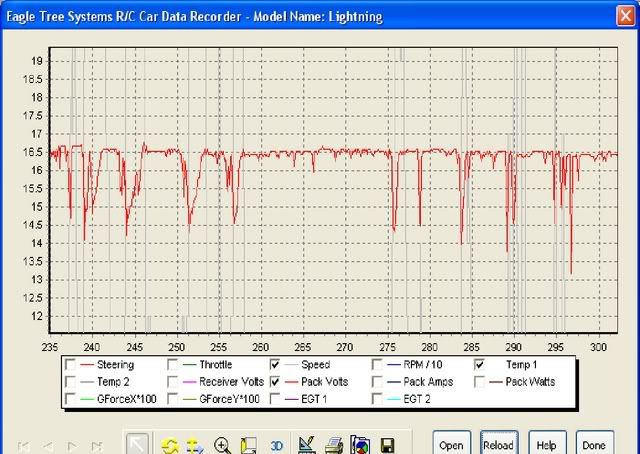Screen dimensions: 640x454
Task: Click the save floppy disk icon
Action: click(387, 445)
